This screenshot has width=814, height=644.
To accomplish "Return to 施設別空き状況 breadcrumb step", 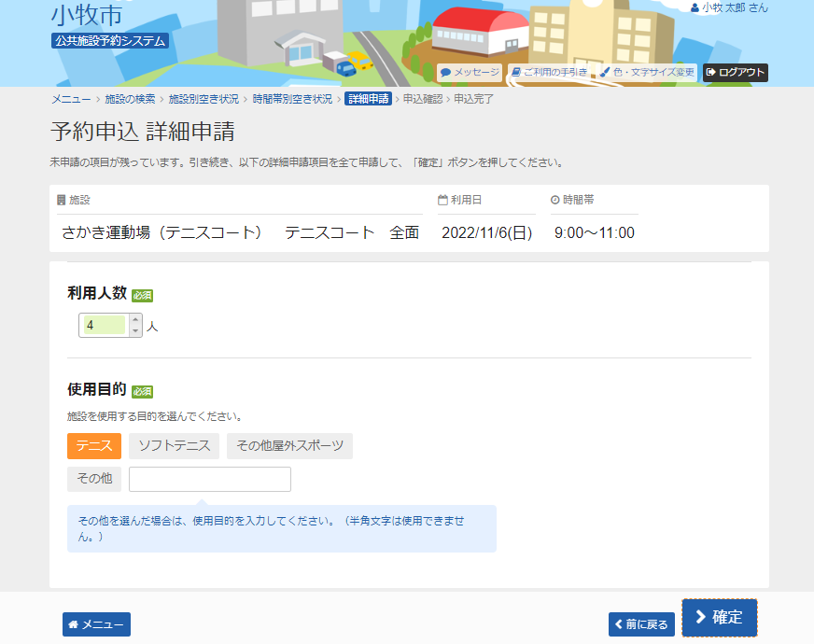I will (x=203, y=99).
